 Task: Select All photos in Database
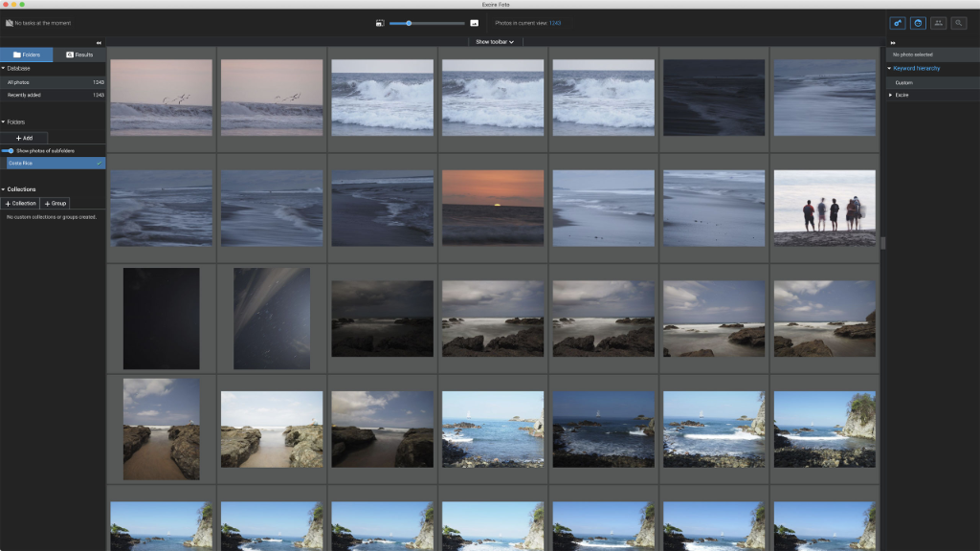click(54, 82)
